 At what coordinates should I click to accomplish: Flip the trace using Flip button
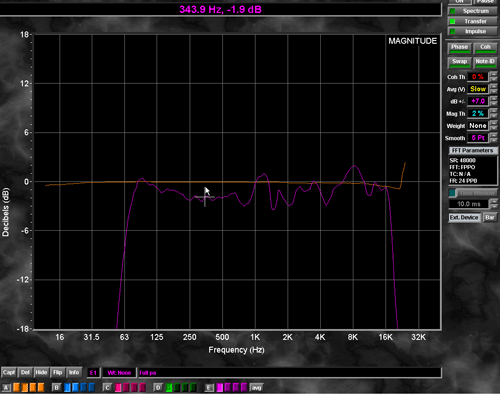58,372
